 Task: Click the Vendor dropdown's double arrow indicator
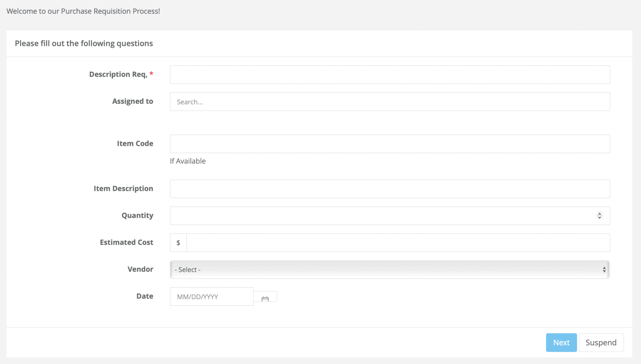tap(604, 269)
